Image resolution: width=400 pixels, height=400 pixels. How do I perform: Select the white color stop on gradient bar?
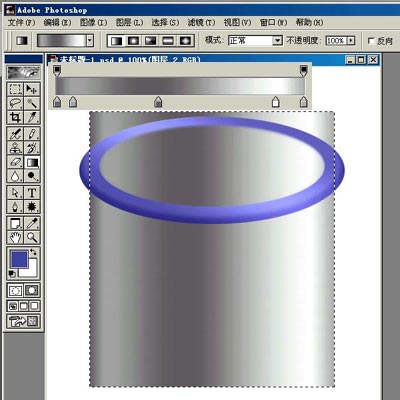click(275, 102)
